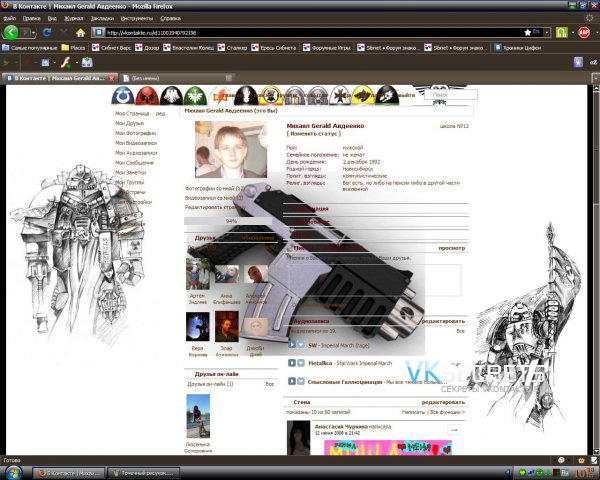Play the SW - Imperial March track
This screenshot has width=600, height=480.
(292, 344)
